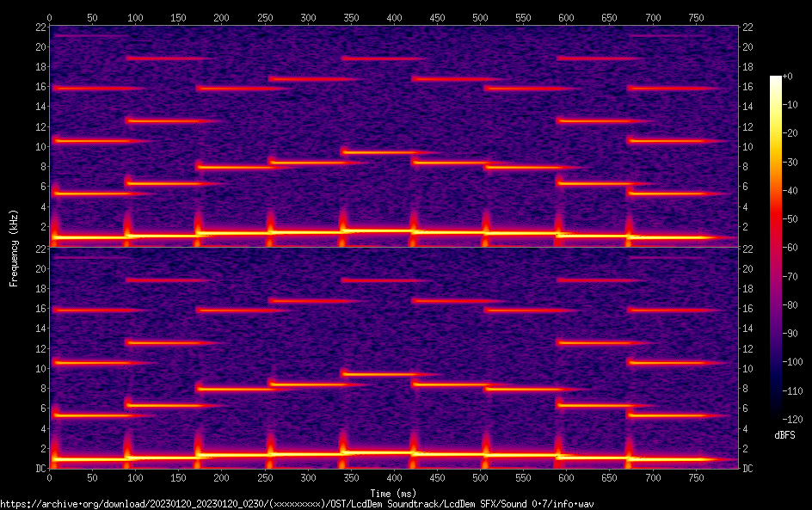Click the DC label on the left frequency axis
Image resolution: width=812 pixels, height=510 pixels.
(39, 469)
